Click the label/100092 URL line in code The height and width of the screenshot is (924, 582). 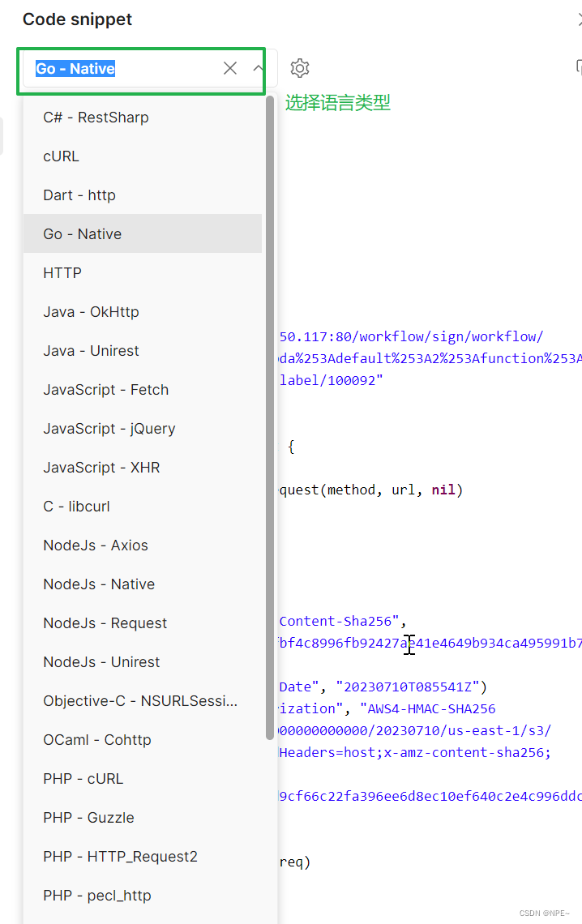point(331,381)
